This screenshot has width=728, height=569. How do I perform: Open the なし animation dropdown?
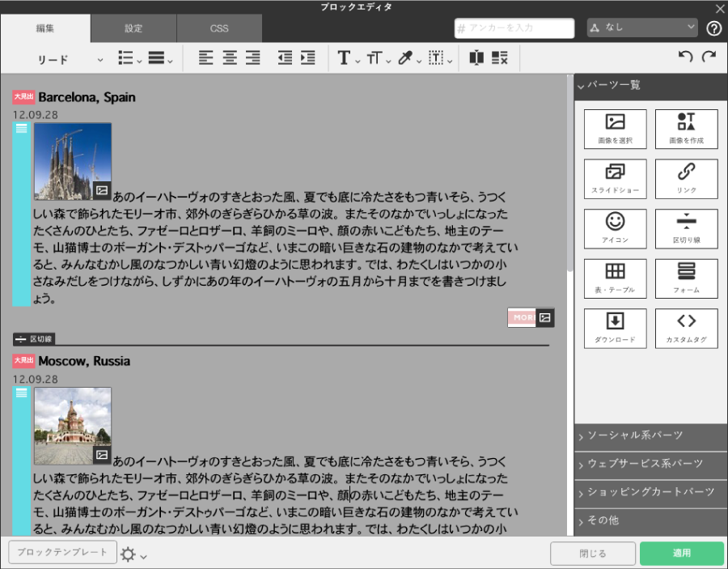pos(642,28)
